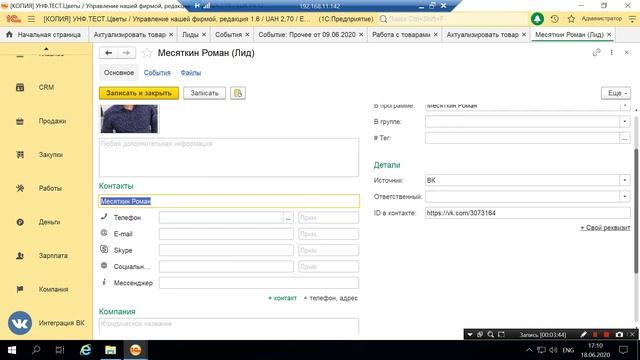Open the history clock icon
This screenshot has width=640, height=360.
pyautogui.click(x=554, y=19)
